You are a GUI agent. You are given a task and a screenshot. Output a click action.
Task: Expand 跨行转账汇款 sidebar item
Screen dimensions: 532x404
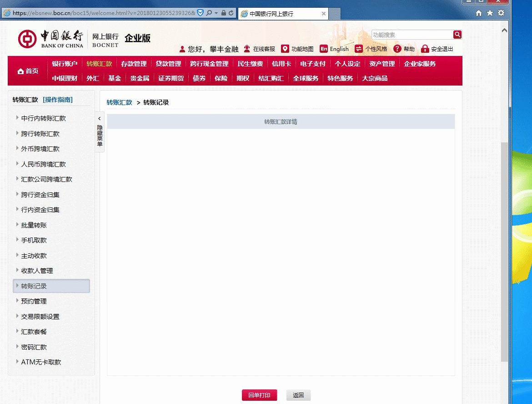[x=40, y=134]
